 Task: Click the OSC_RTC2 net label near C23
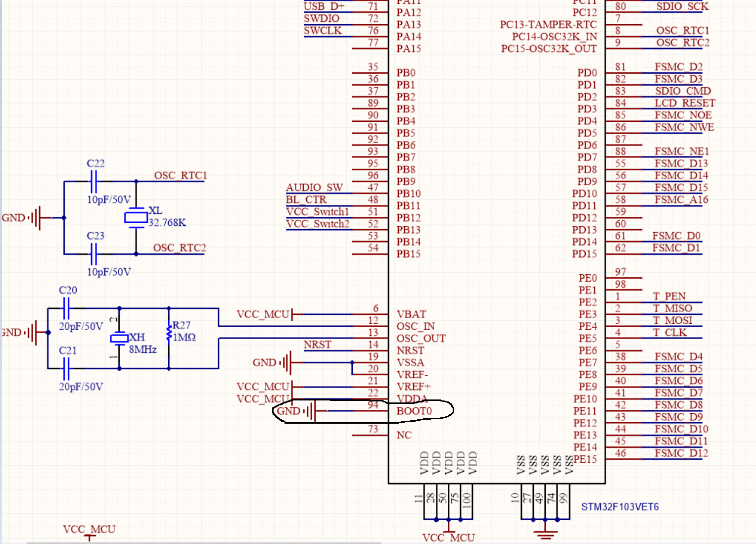click(x=180, y=247)
